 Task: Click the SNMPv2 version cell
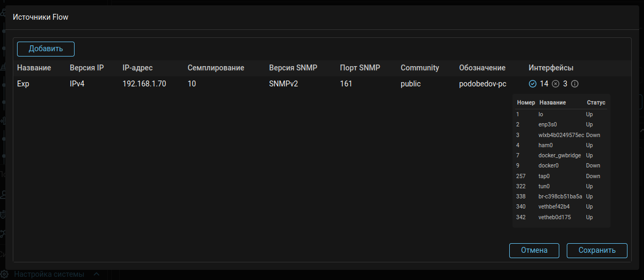[x=283, y=84]
